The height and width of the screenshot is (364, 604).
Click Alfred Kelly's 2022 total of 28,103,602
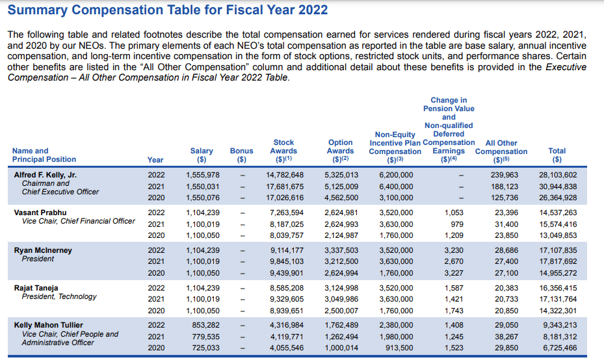pyautogui.click(x=557, y=175)
